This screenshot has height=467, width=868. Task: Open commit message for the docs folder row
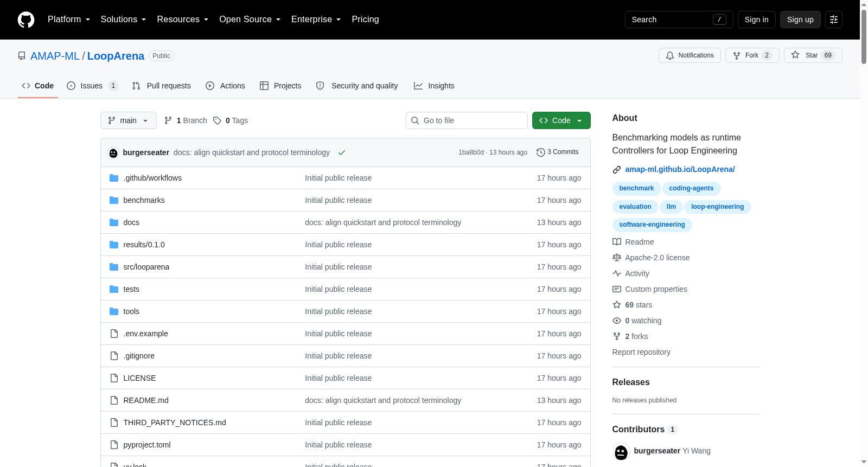pos(383,222)
